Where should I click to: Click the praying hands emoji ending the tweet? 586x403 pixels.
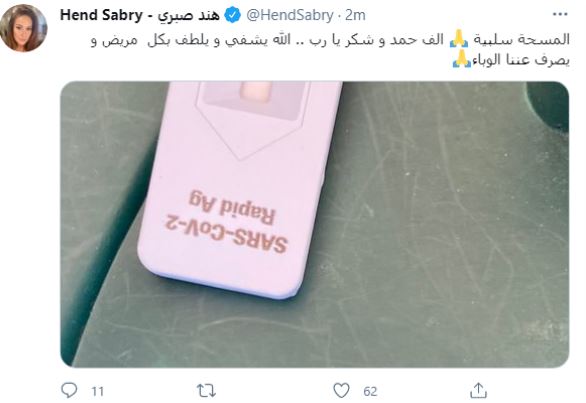coord(462,59)
